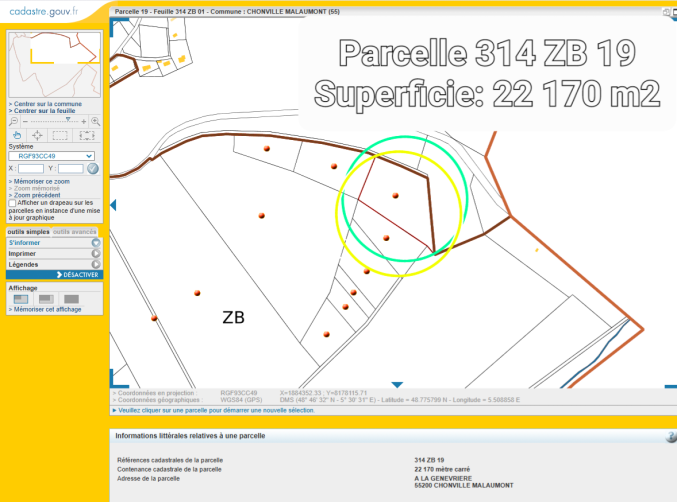Choose the first map display layout icon
The height and width of the screenshot is (502, 677).
[22, 298]
